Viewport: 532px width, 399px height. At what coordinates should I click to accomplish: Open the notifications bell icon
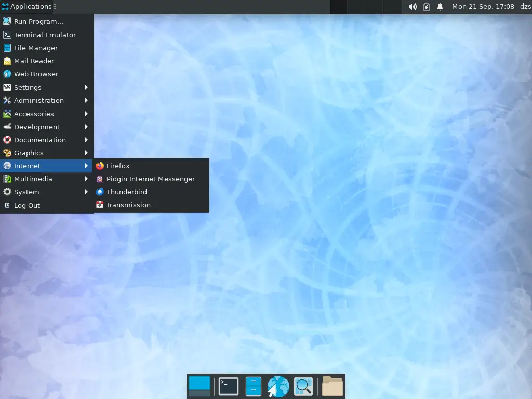click(440, 7)
